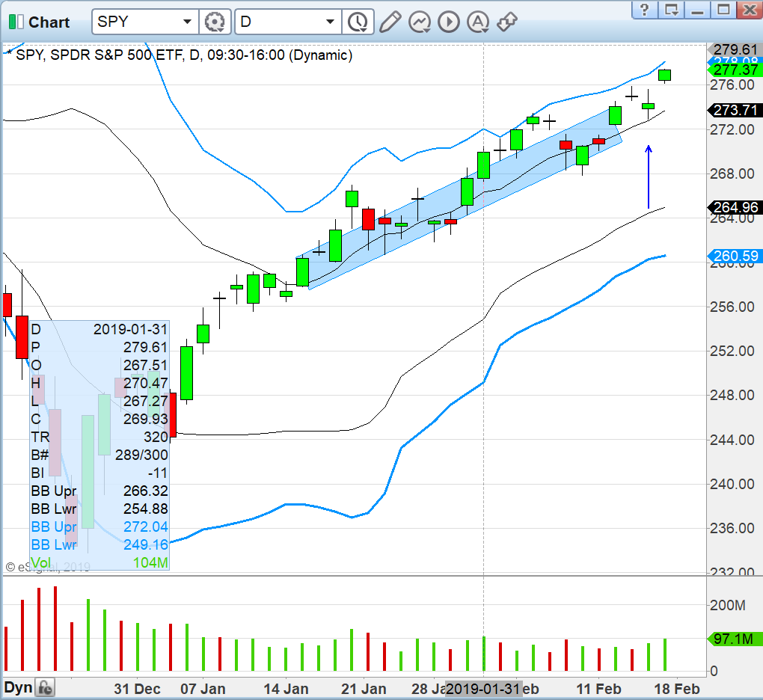Click the 07 Jan date axis label
763x700 pixels.
[x=203, y=689]
